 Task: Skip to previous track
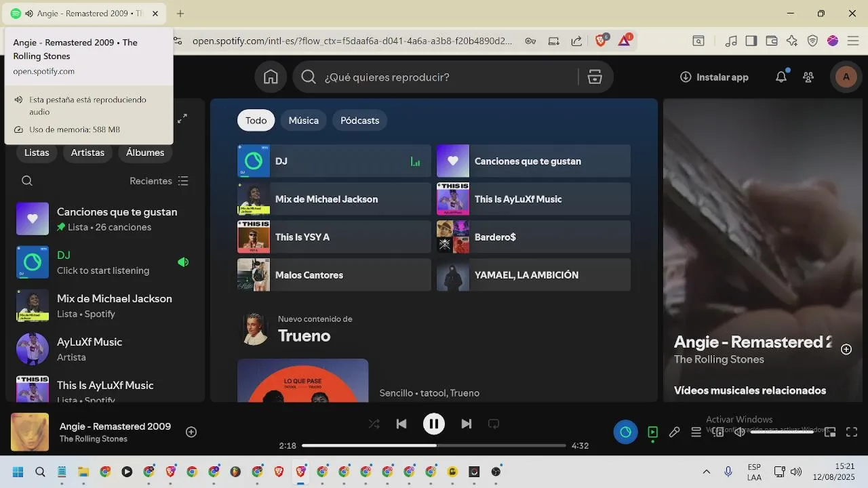pos(401,424)
